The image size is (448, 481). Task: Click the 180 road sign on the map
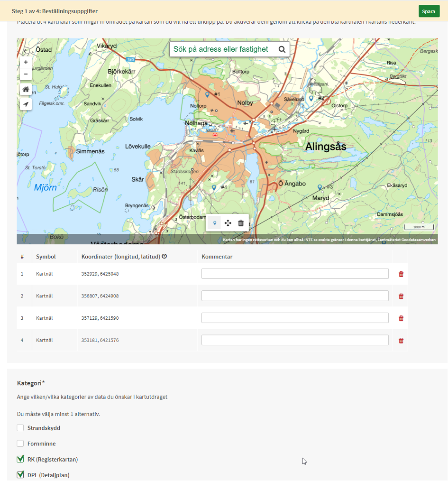130,59
